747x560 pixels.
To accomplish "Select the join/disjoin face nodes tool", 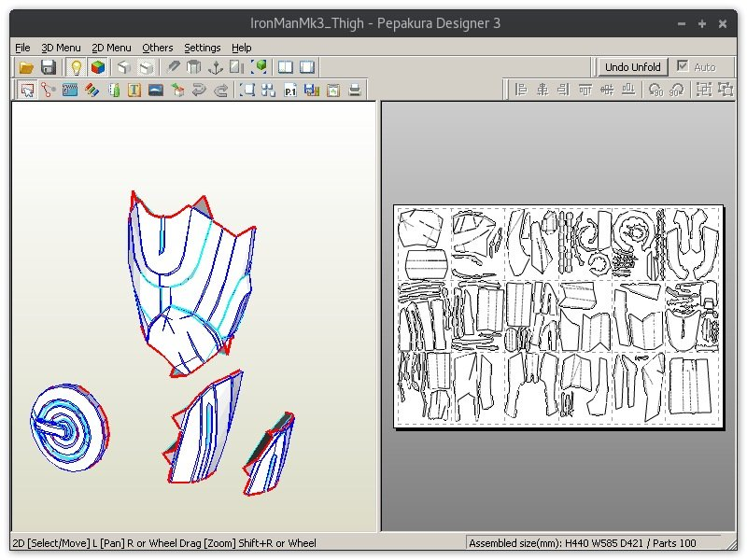I will click(x=49, y=90).
